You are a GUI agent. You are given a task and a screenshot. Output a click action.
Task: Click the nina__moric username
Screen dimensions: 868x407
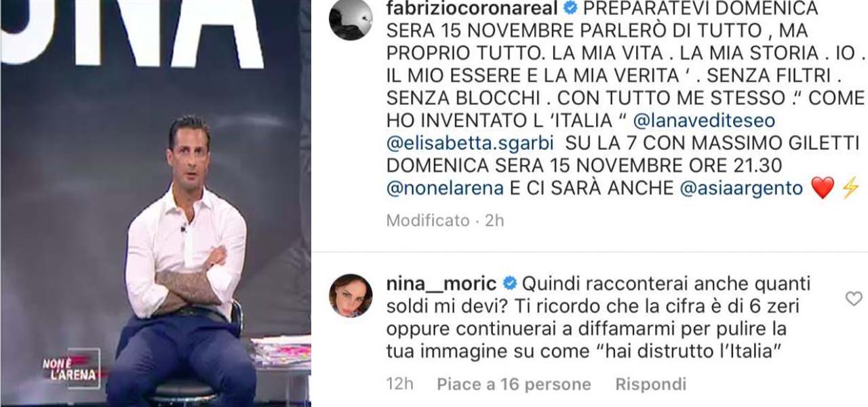pos(441,283)
